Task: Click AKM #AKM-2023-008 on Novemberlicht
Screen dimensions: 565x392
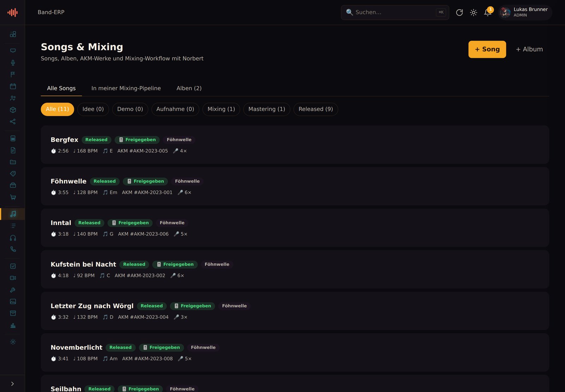Action: [148, 359]
